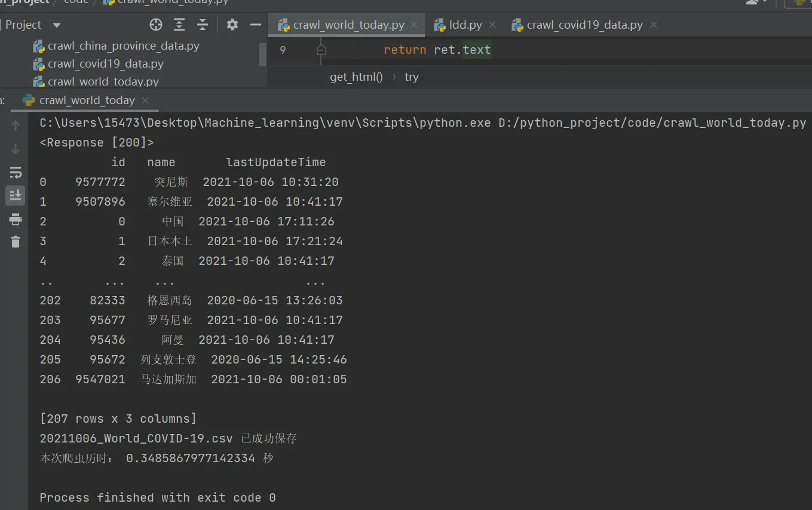This screenshot has height=510, width=812.
Task: Open Project panel settings gear
Action: pos(232,25)
